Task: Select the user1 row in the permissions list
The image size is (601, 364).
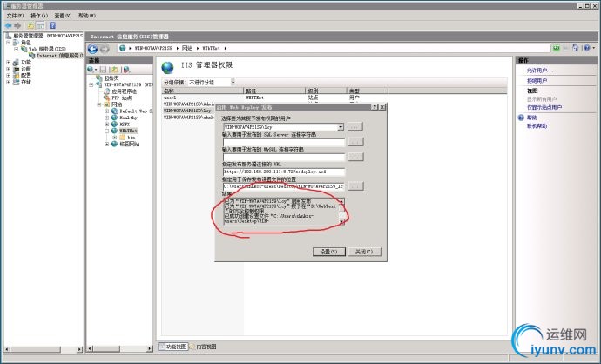Action: click(x=275, y=98)
